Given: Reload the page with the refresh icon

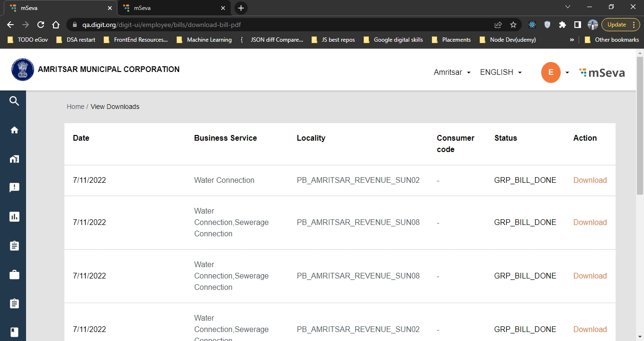Looking at the screenshot, I should click(x=41, y=25).
